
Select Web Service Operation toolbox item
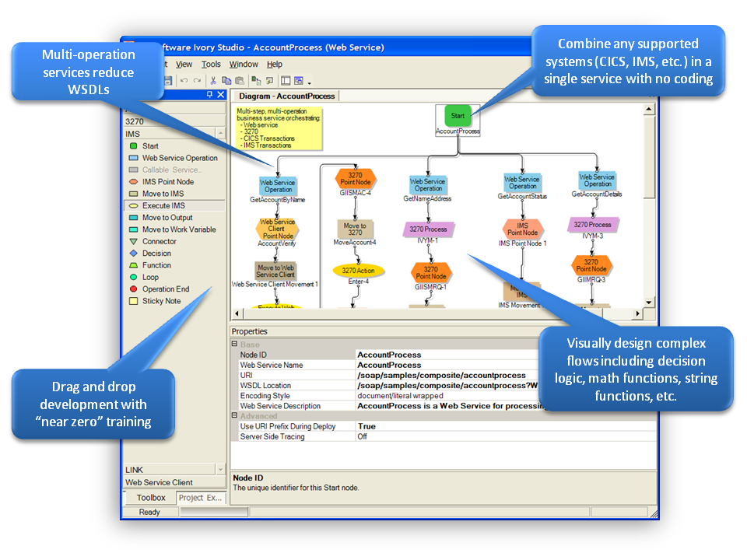174,158
